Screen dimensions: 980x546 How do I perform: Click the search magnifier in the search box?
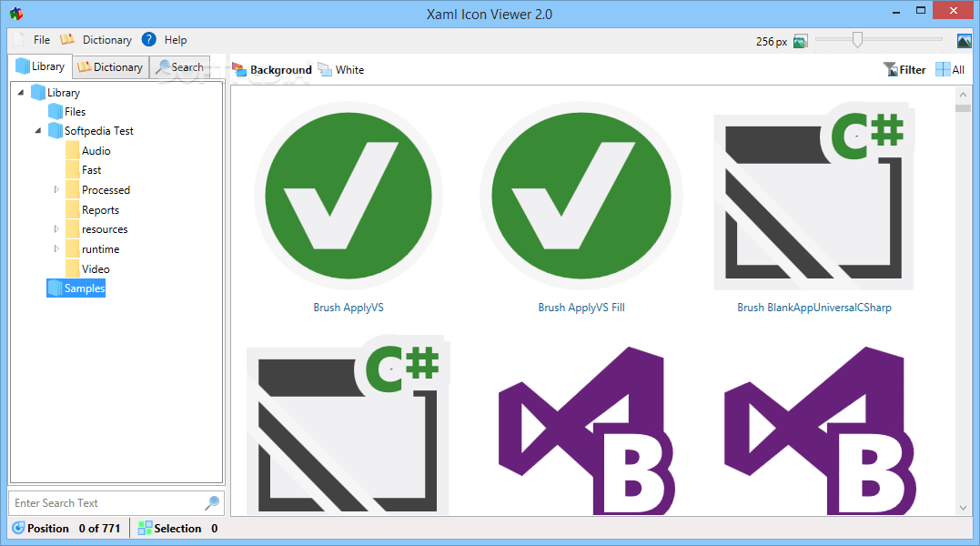coord(212,502)
